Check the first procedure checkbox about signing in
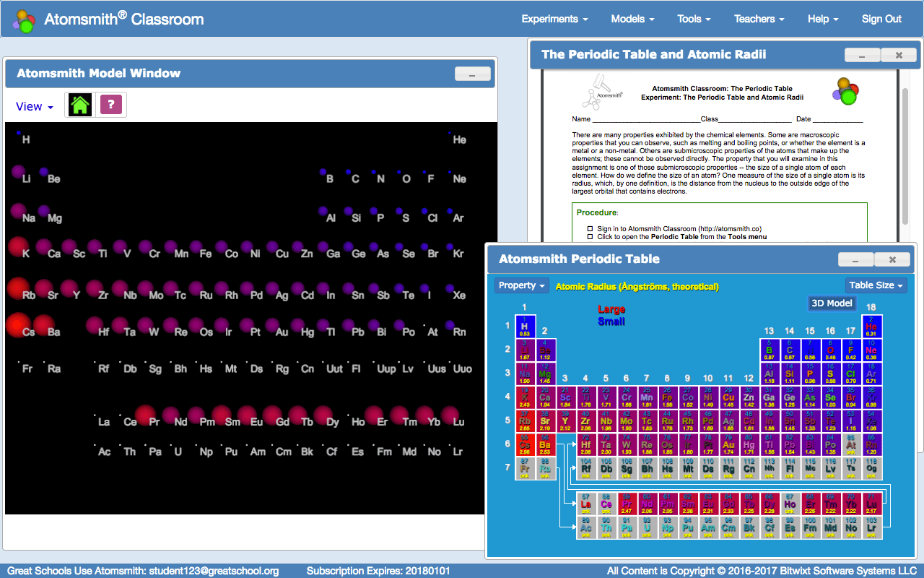Image resolution: width=924 pixels, height=578 pixels. pyautogui.click(x=590, y=228)
